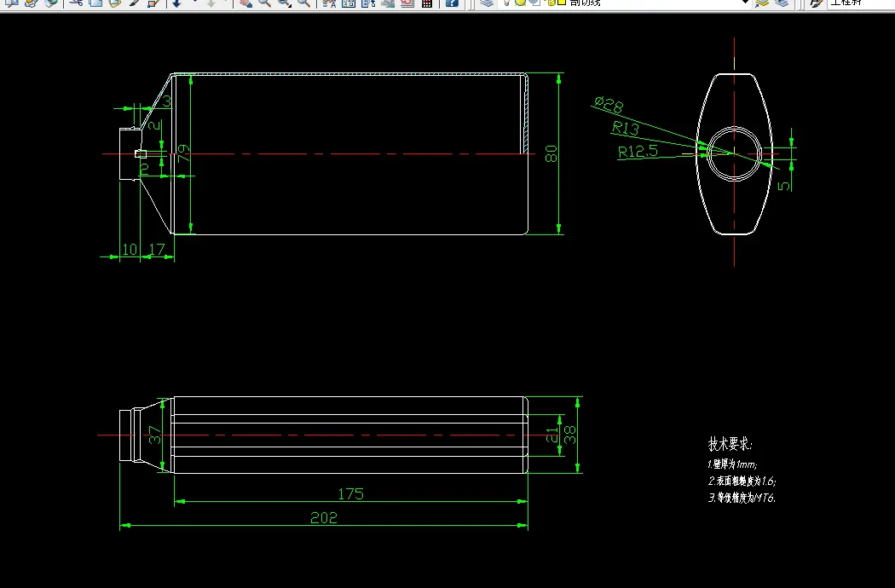
Task: Click the Layer Previous icon
Action: pos(782,3)
